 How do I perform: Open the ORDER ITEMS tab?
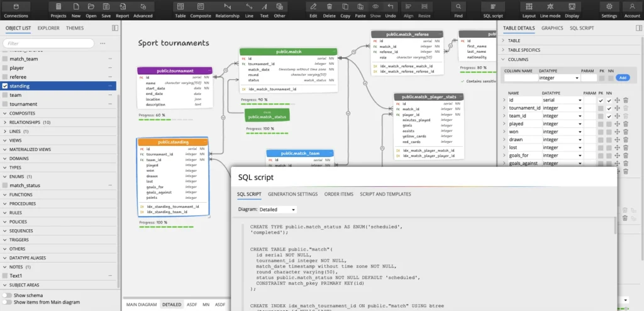coord(339,194)
